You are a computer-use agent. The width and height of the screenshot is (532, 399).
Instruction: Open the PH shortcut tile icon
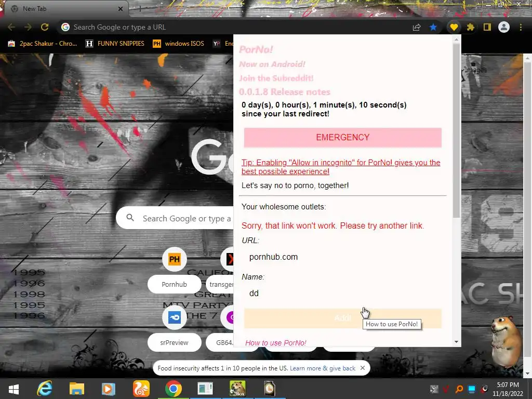click(x=175, y=259)
